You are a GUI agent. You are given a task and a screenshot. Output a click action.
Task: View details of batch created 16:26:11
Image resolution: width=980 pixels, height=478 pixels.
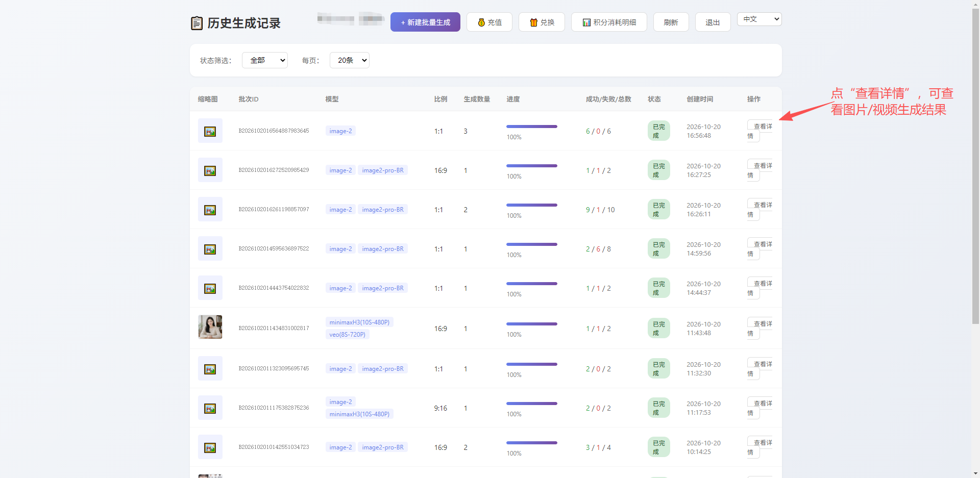click(759, 210)
